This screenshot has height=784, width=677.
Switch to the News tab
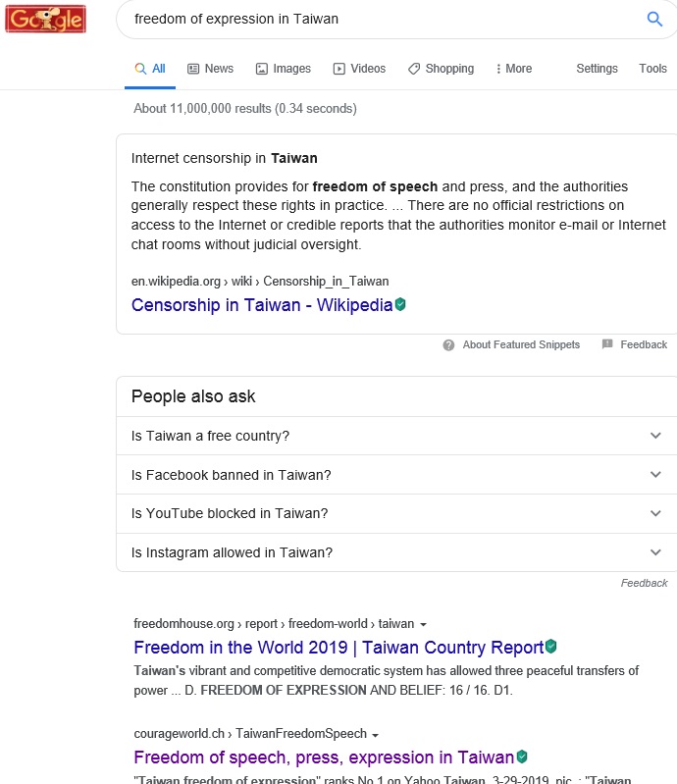[x=210, y=69]
